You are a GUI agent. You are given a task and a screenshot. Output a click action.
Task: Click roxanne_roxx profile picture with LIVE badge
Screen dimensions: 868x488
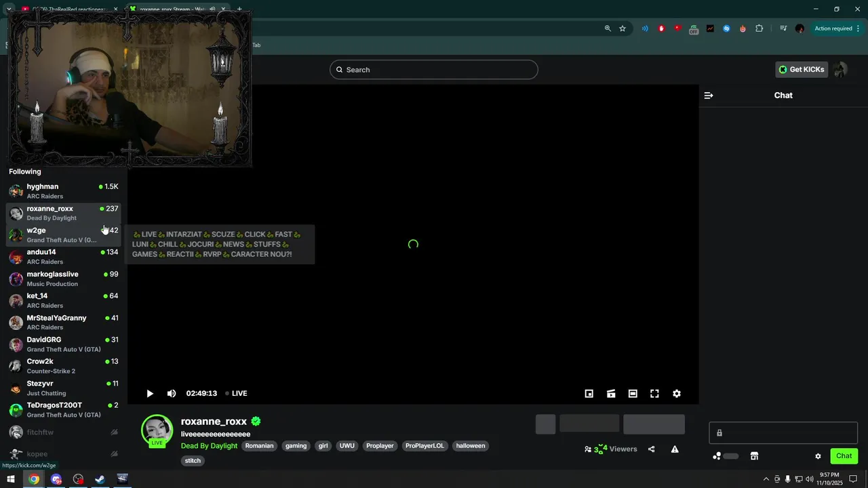[157, 430]
